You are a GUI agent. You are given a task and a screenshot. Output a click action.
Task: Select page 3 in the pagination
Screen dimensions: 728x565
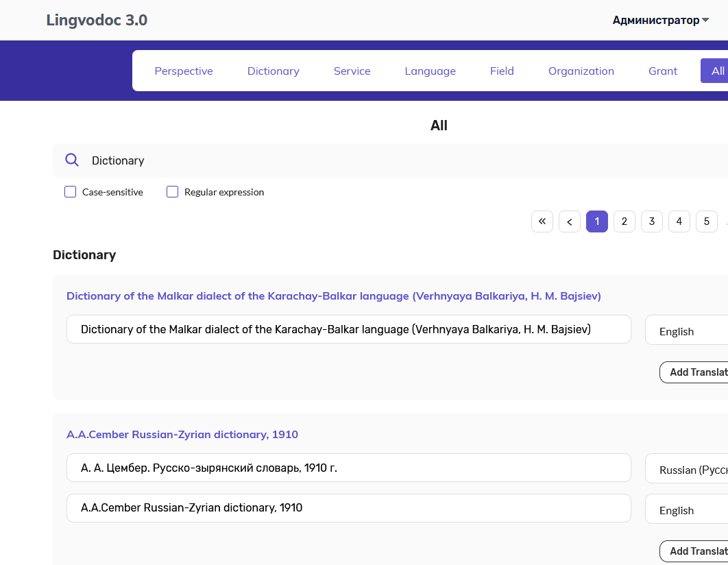(x=651, y=221)
